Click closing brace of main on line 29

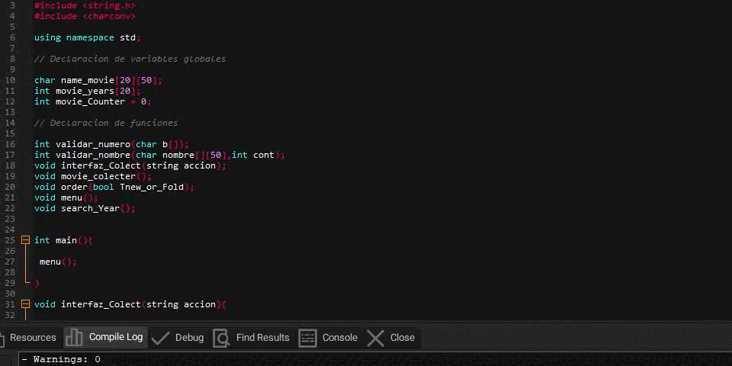point(37,283)
